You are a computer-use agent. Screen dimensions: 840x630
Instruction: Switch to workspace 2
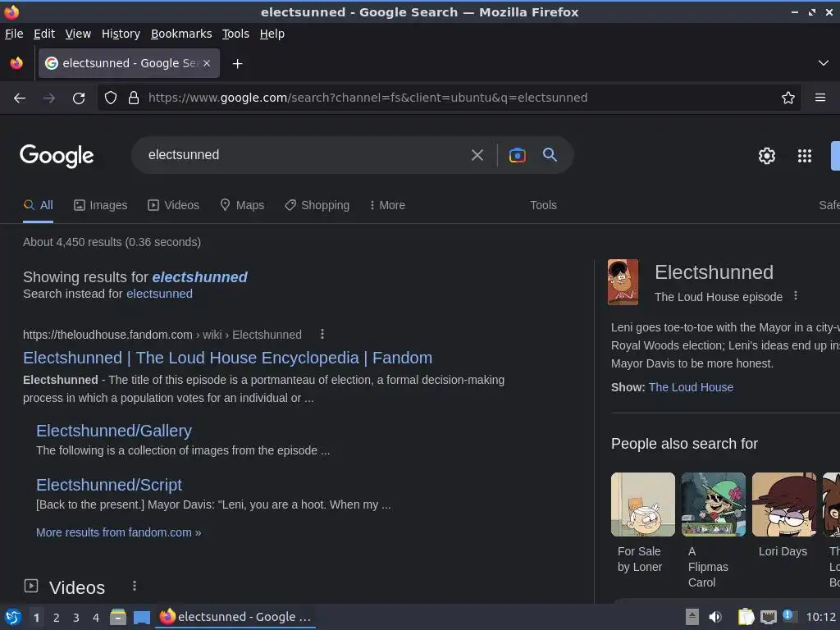point(57,618)
